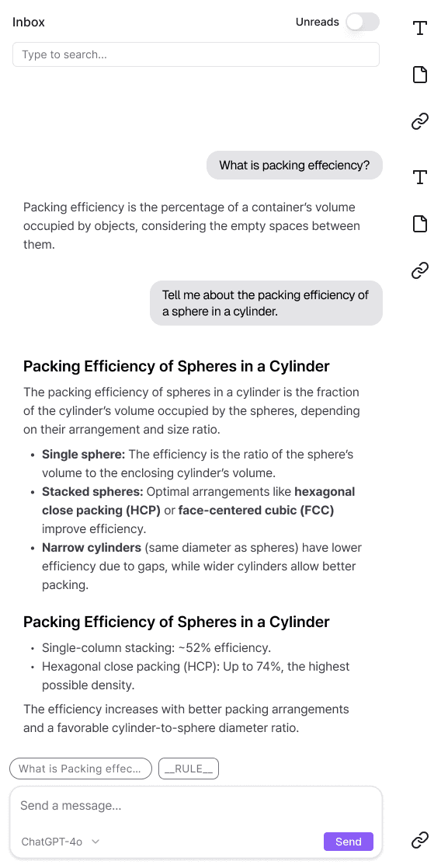Click the first "Packing Efficiency of Spheres" heading
Image resolution: width=448 pixels, height=868 pixels.
tap(176, 367)
